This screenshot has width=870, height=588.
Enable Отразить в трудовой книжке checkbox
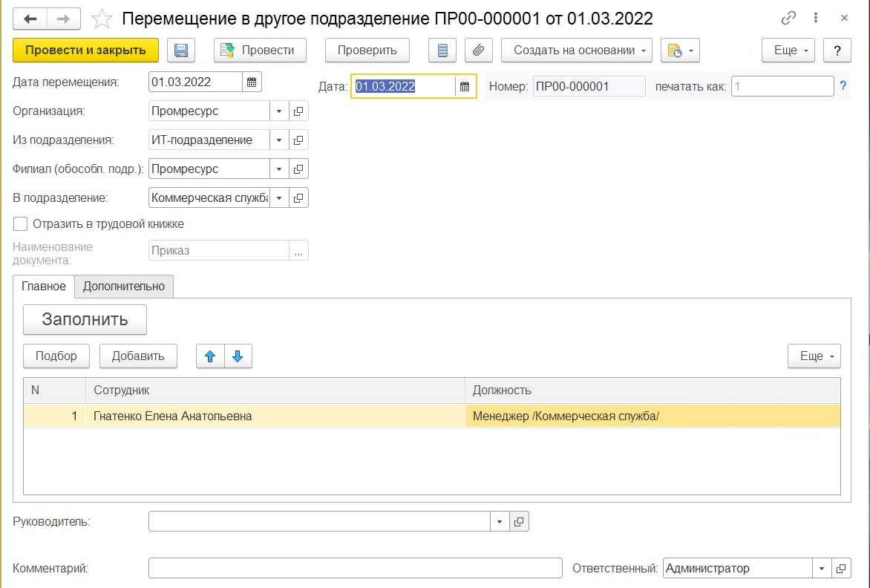[x=21, y=223]
